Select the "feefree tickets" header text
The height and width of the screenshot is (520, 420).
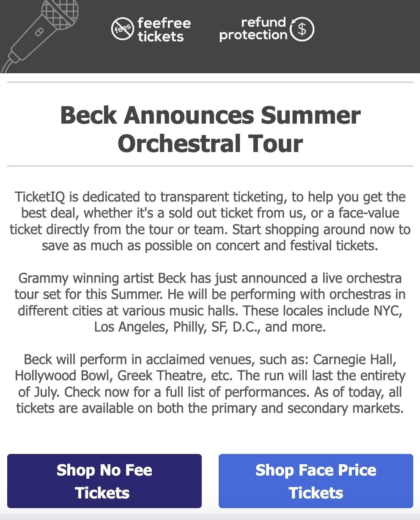click(164, 30)
